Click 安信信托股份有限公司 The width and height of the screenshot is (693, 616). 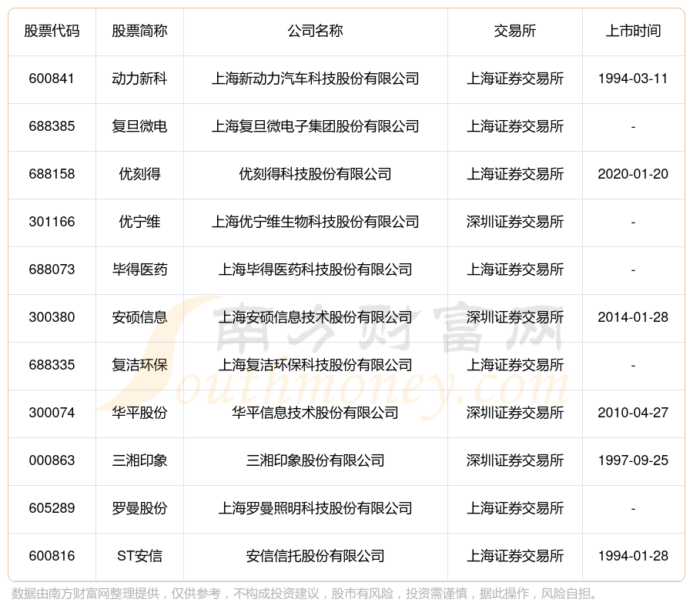pyautogui.click(x=315, y=556)
